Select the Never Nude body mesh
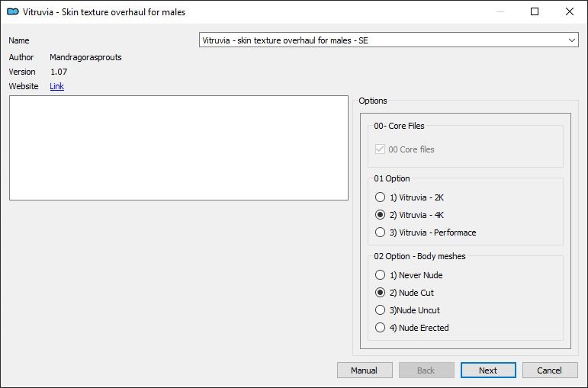 (380, 275)
